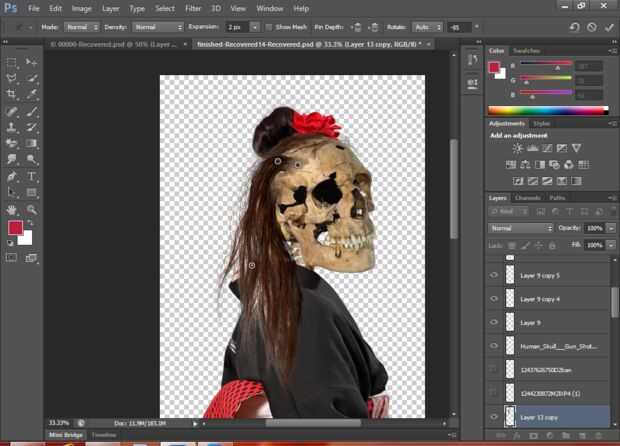The width and height of the screenshot is (620, 446).
Task: Hide the Layer 9 copy 5 layer
Action: point(492,275)
